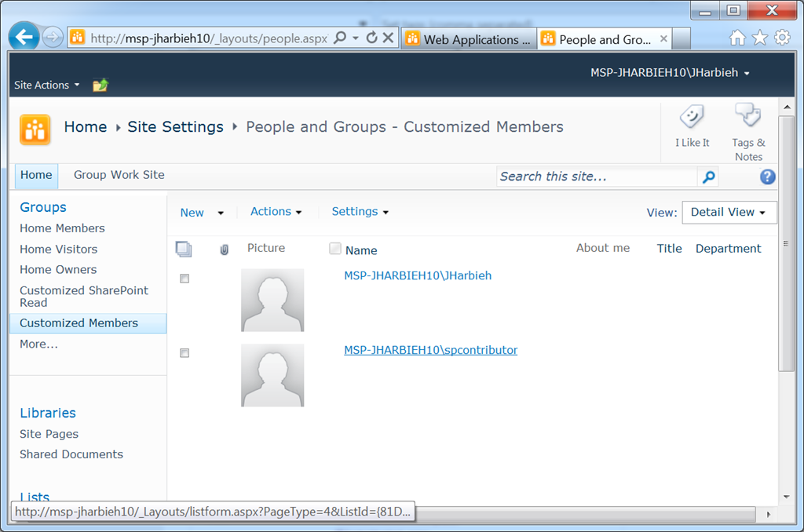Switch to Group Work Site tab

pyautogui.click(x=119, y=175)
